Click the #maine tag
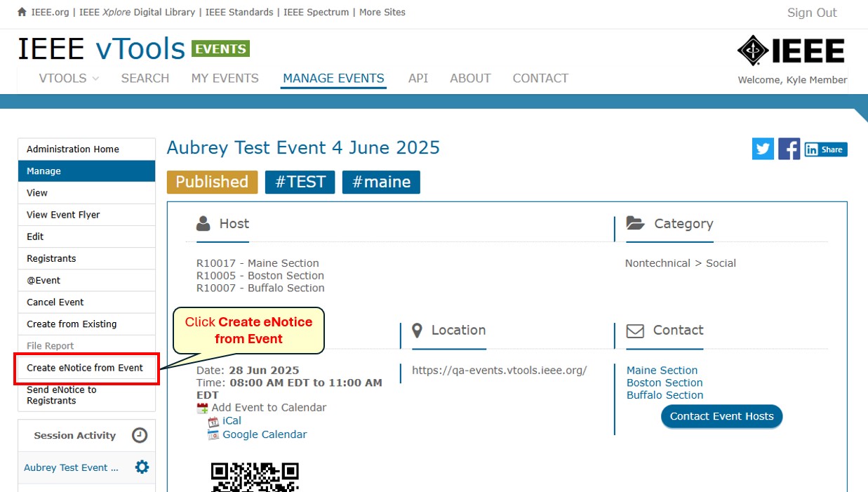The image size is (868, 492). click(381, 182)
